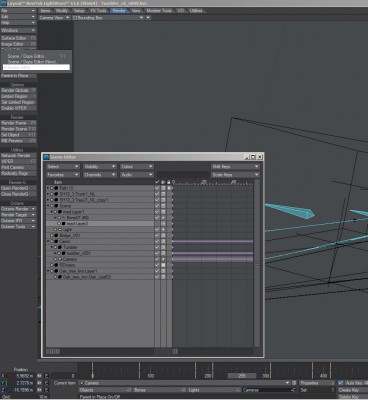Click the Camera item icon in Scene Editor list
Viewport: 368px width, 400px height.
pos(60,259)
